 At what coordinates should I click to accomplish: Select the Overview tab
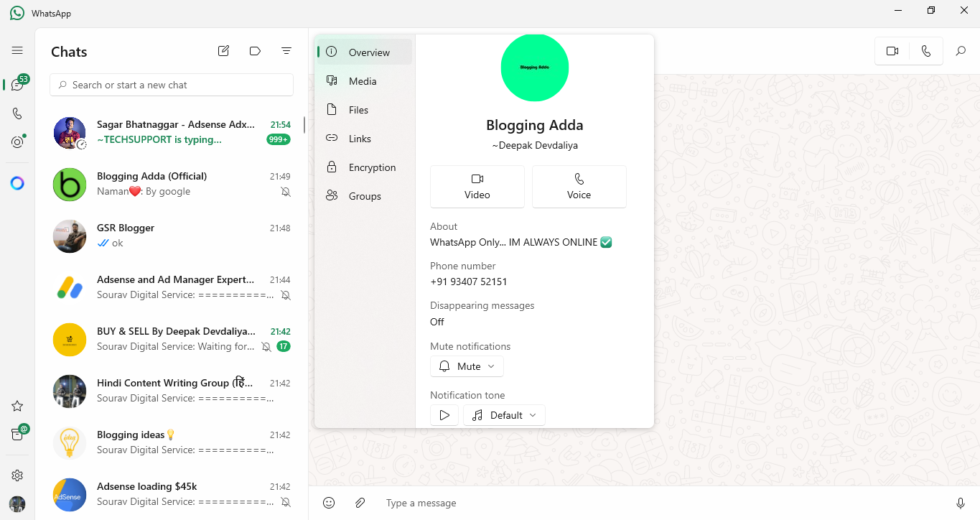(365, 52)
